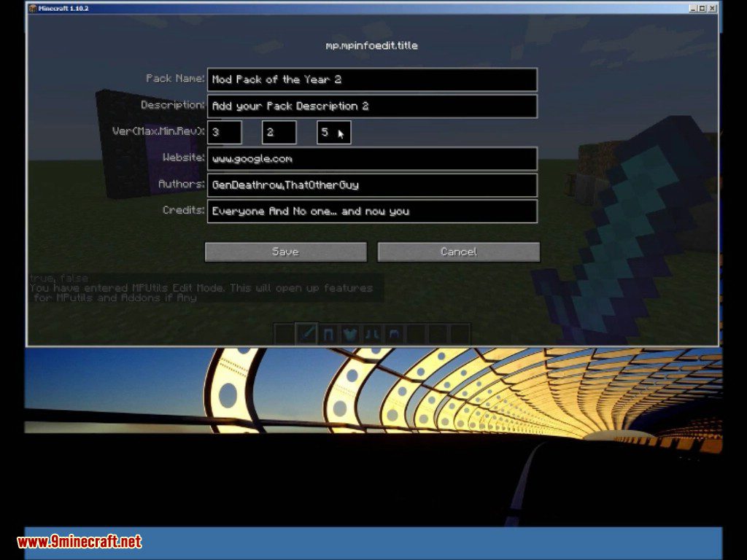Minimize the Minecraft 1.10.2 window

[x=693, y=8]
